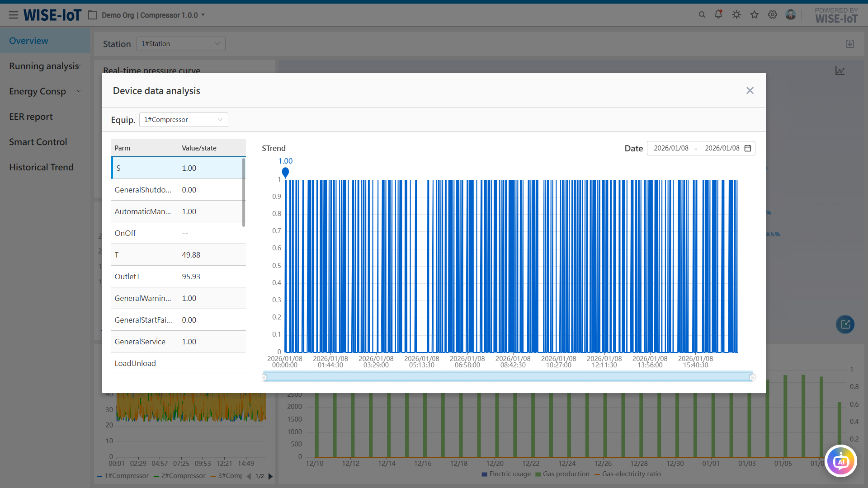Open the line chart analysis icon on the right
The width and height of the screenshot is (868, 488).
point(840,70)
